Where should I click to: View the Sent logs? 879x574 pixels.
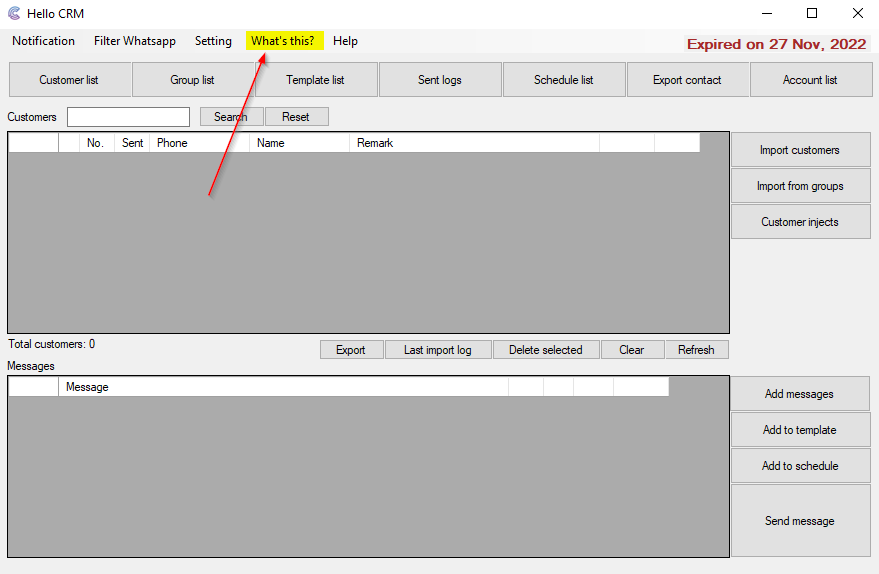pyautogui.click(x=439, y=80)
